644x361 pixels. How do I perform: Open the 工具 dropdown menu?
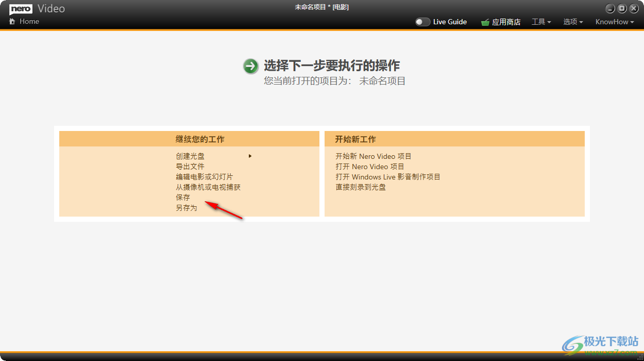tap(541, 22)
